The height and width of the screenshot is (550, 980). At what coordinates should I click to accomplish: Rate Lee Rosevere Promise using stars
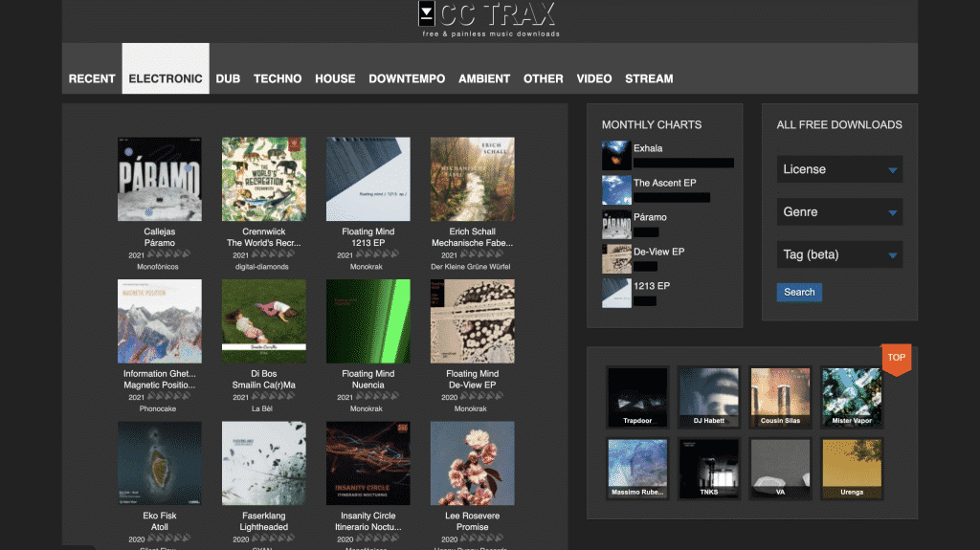click(482, 539)
